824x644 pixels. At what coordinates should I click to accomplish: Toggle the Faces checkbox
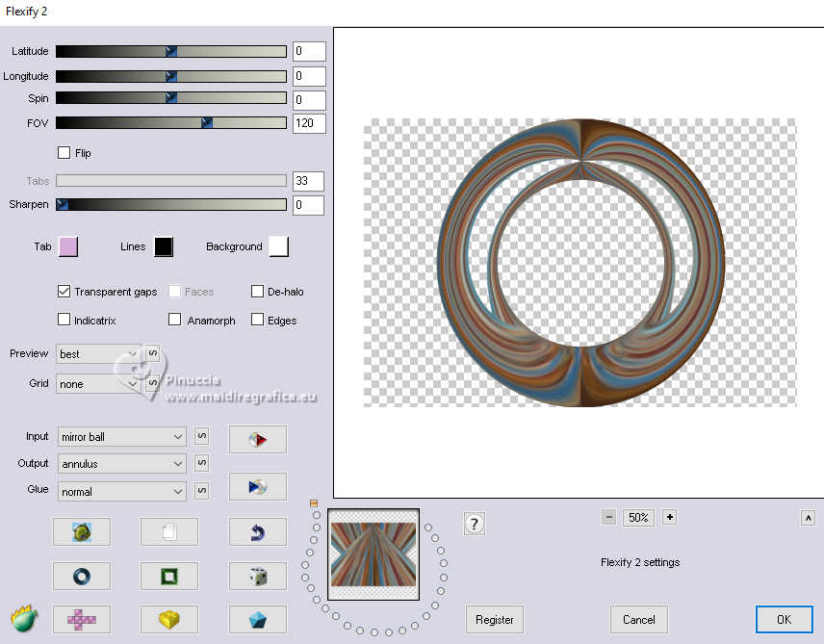[174, 291]
